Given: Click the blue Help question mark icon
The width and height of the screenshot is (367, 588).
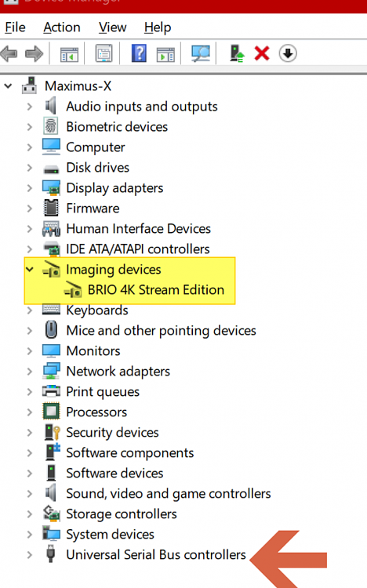Looking at the screenshot, I should pos(139,53).
